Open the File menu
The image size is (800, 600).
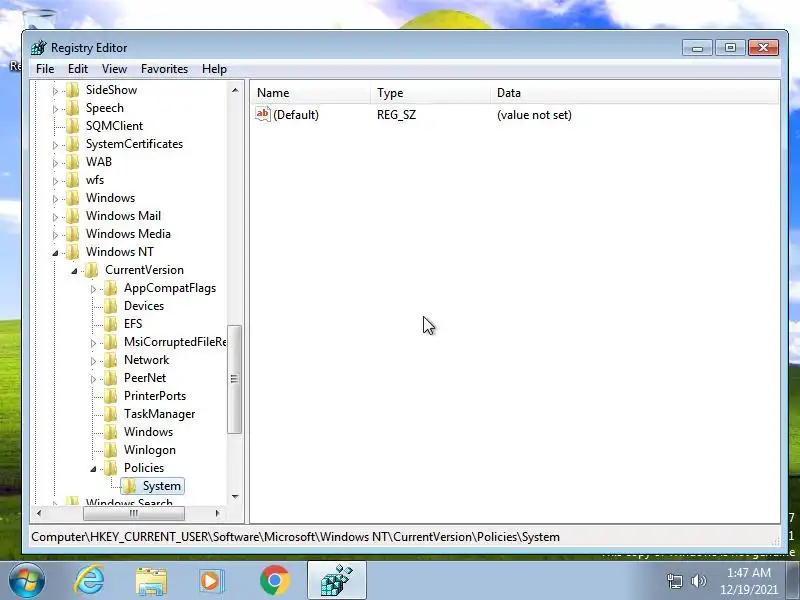[45, 69]
